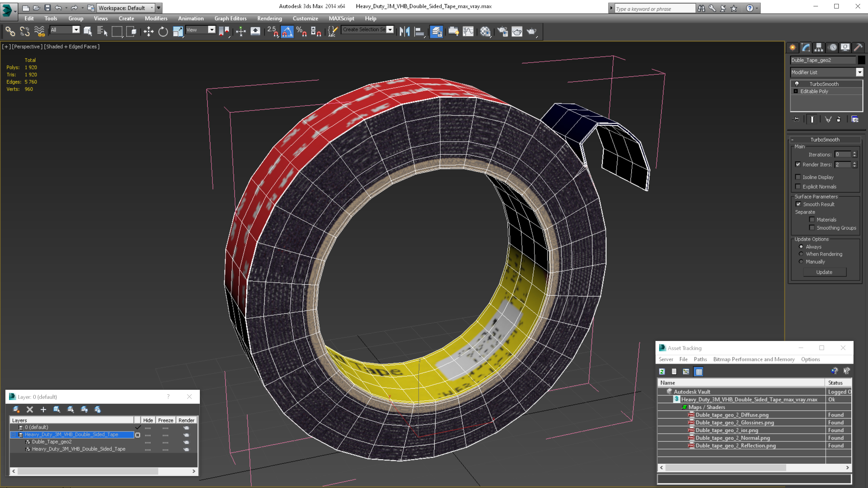Open the Modifier List dropdown
The image size is (868, 488).
pyautogui.click(x=859, y=72)
